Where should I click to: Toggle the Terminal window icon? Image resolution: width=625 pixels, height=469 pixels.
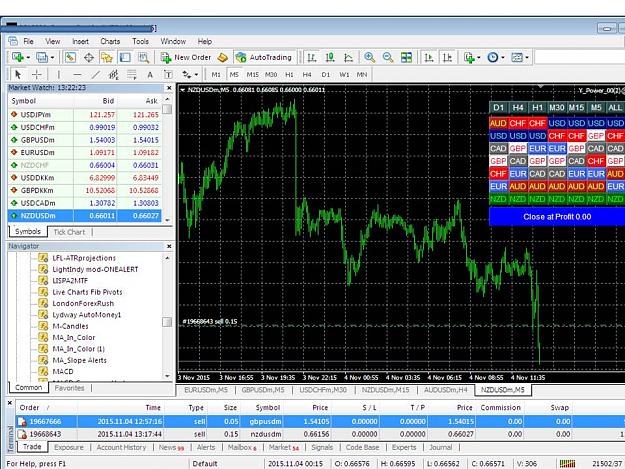tap(125, 57)
